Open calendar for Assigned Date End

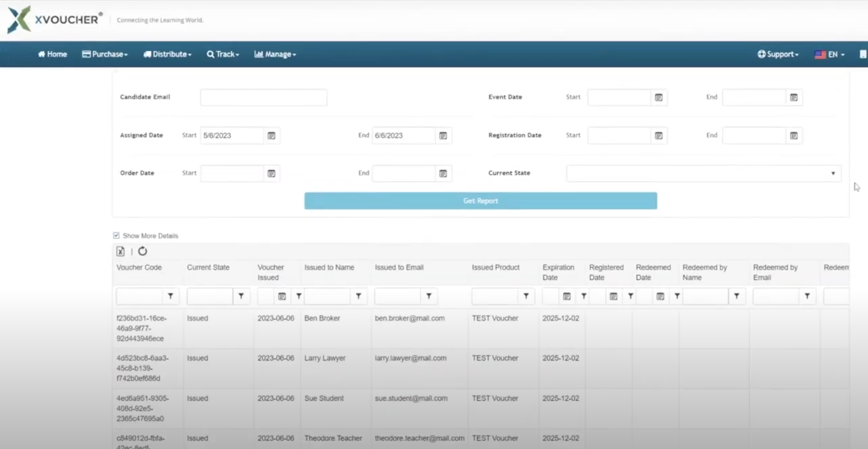[x=443, y=136]
